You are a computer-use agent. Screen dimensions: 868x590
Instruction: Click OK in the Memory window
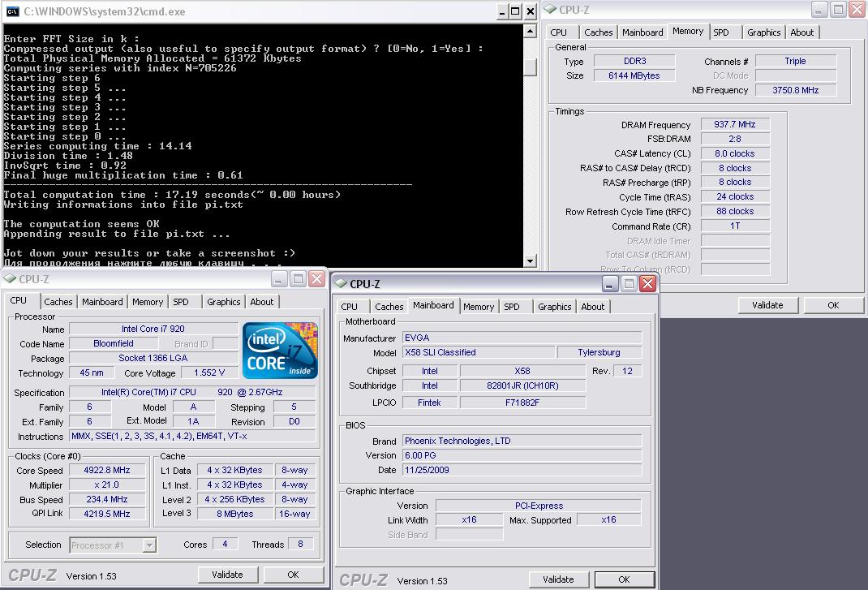(x=833, y=305)
